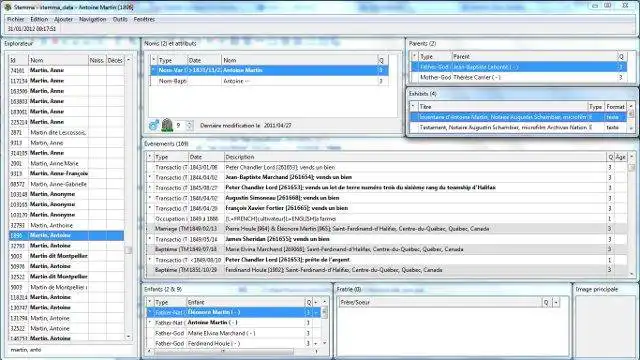This screenshot has width=640, height=360.
Task: Click the Format column header in Exhibits
Action: 616,107
